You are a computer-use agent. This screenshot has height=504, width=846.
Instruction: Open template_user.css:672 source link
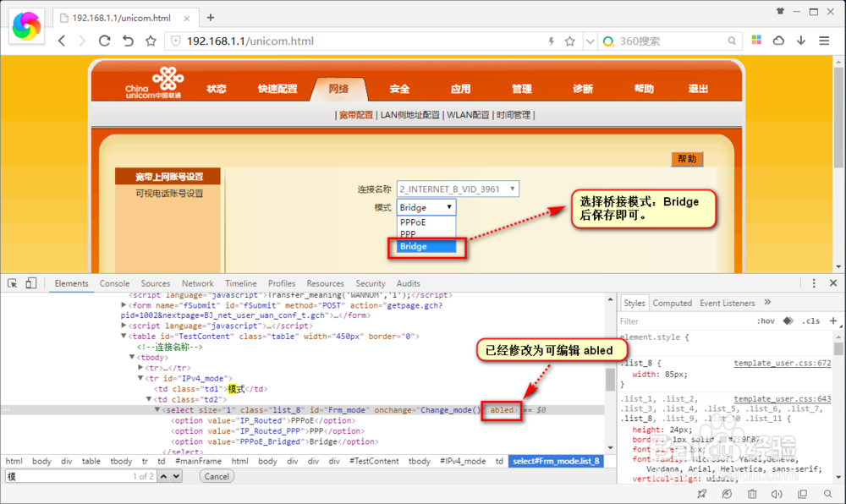pos(783,364)
